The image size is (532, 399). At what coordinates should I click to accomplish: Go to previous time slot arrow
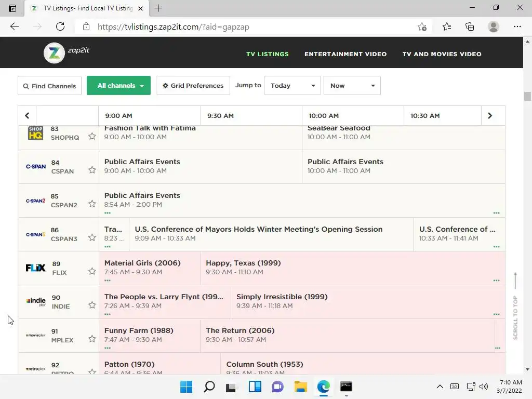click(x=27, y=116)
